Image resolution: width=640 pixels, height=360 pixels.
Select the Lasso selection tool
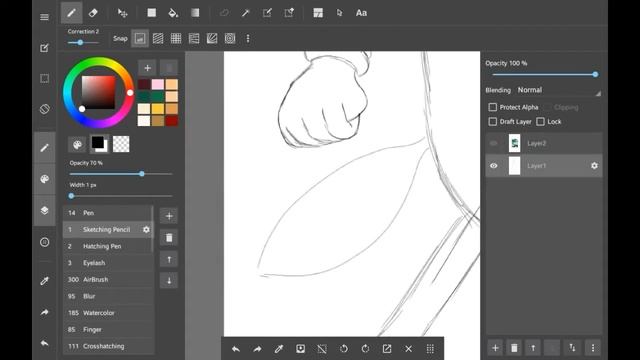[x=224, y=13]
